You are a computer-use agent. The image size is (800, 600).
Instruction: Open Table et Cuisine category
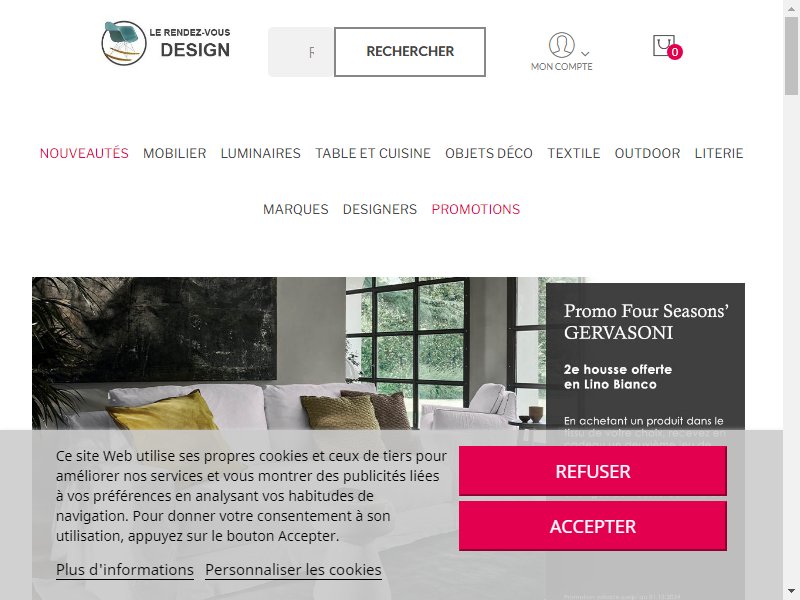tap(373, 153)
